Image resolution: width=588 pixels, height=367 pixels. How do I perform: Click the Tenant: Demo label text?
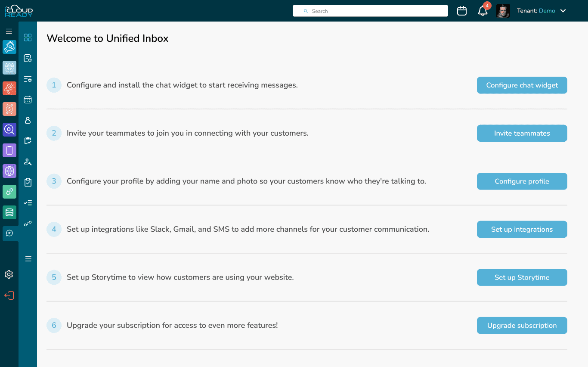coord(536,11)
